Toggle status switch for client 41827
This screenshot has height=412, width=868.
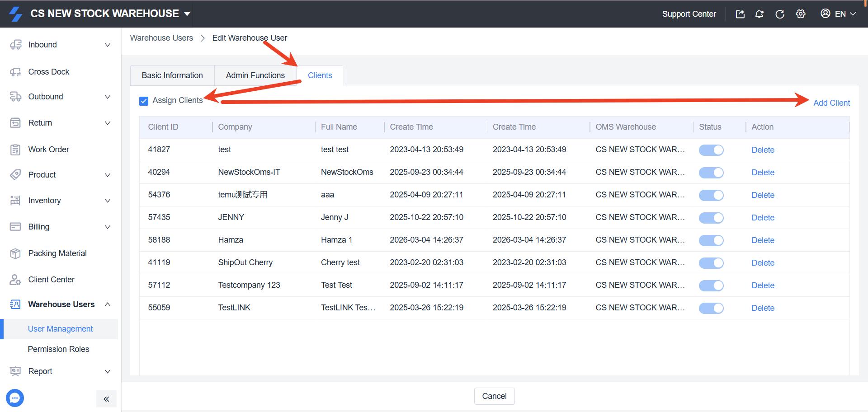tap(711, 150)
